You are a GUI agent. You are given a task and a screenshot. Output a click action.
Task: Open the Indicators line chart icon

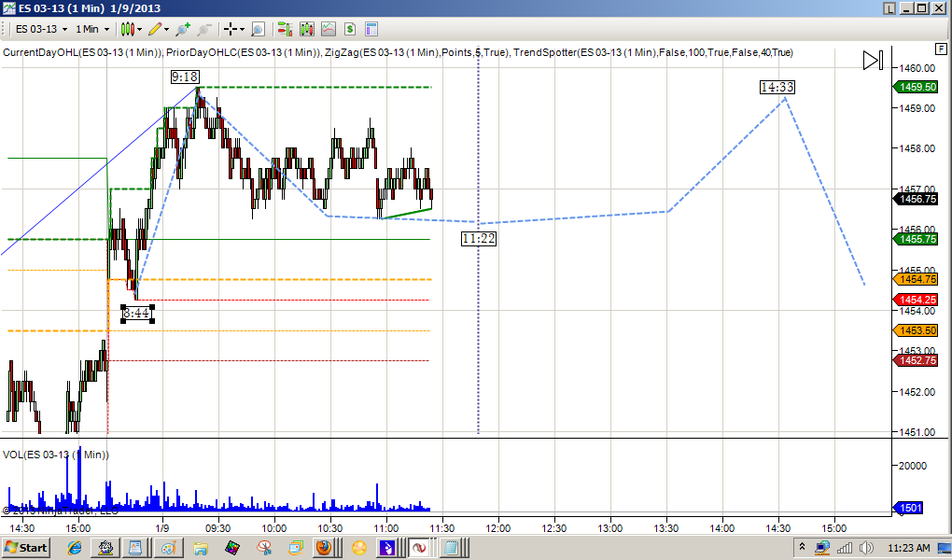pyautogui.click(x=329, y=29)
